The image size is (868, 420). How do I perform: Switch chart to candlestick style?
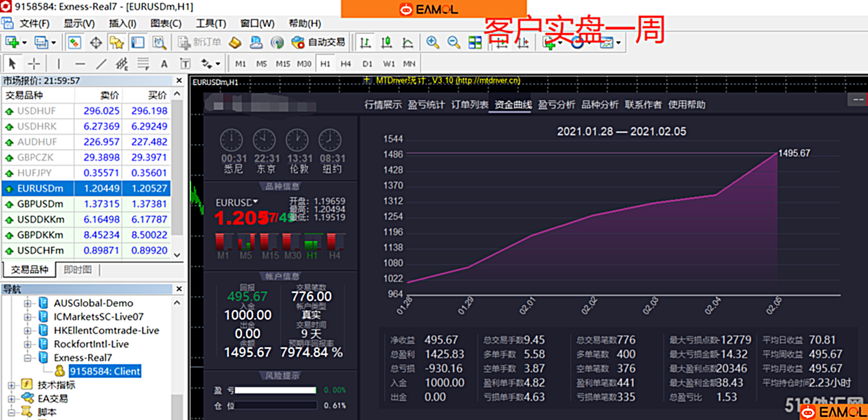(x=387, y=42)
